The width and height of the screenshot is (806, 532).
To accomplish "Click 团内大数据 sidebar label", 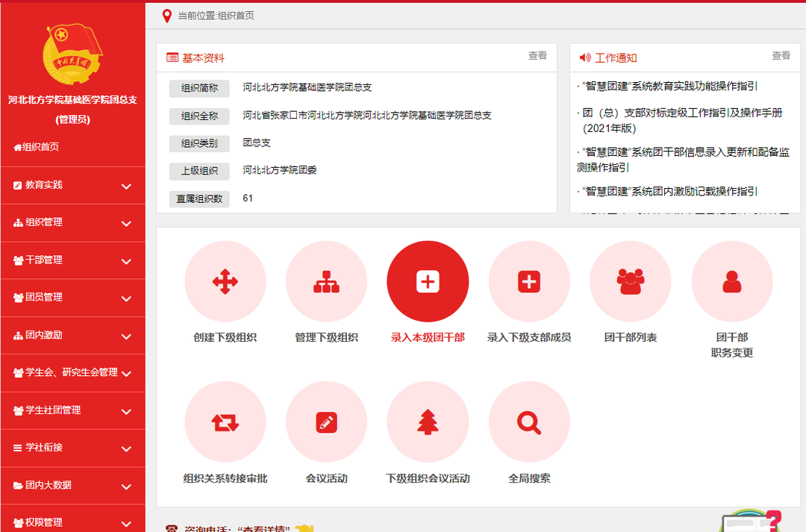I will 49,485.
